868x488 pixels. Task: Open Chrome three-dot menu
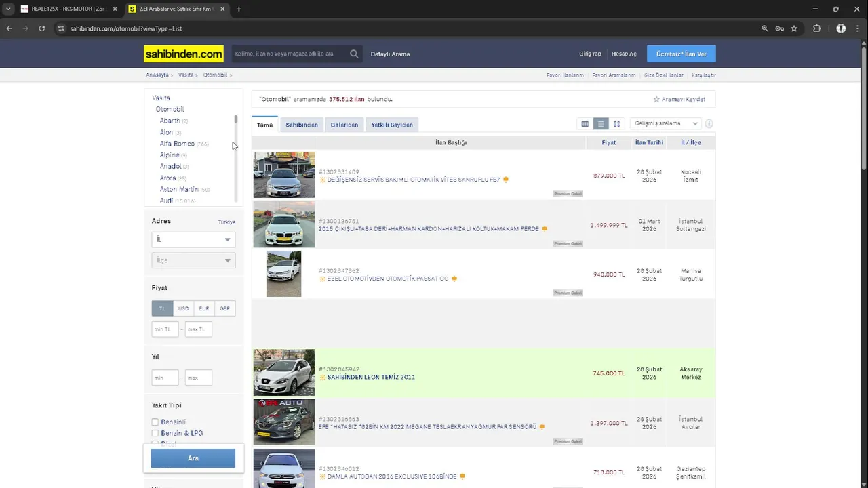(859, 28)
